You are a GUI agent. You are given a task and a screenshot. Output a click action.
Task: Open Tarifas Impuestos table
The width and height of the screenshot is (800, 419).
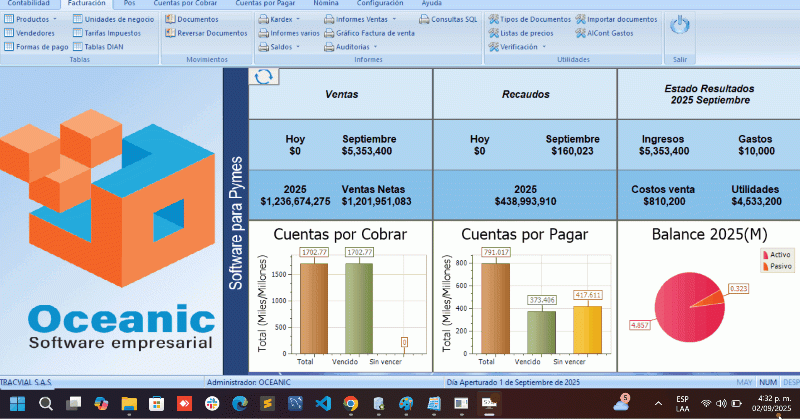(x=111, y=33)
